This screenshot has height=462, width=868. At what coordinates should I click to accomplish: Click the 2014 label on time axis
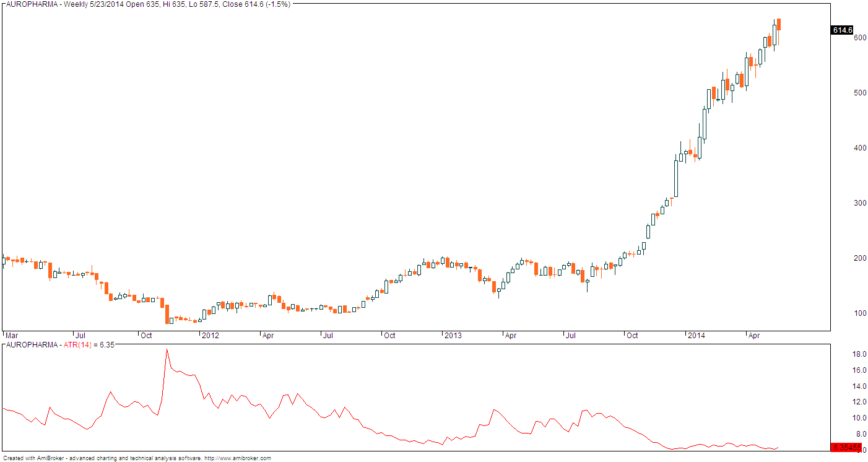click(x=697, y=335)
